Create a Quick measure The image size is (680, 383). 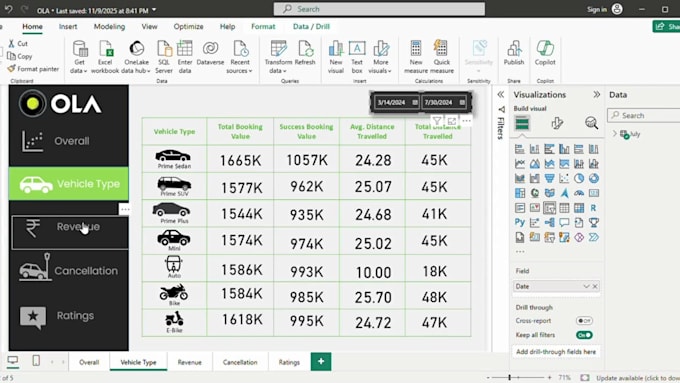[x=441, y=56]
